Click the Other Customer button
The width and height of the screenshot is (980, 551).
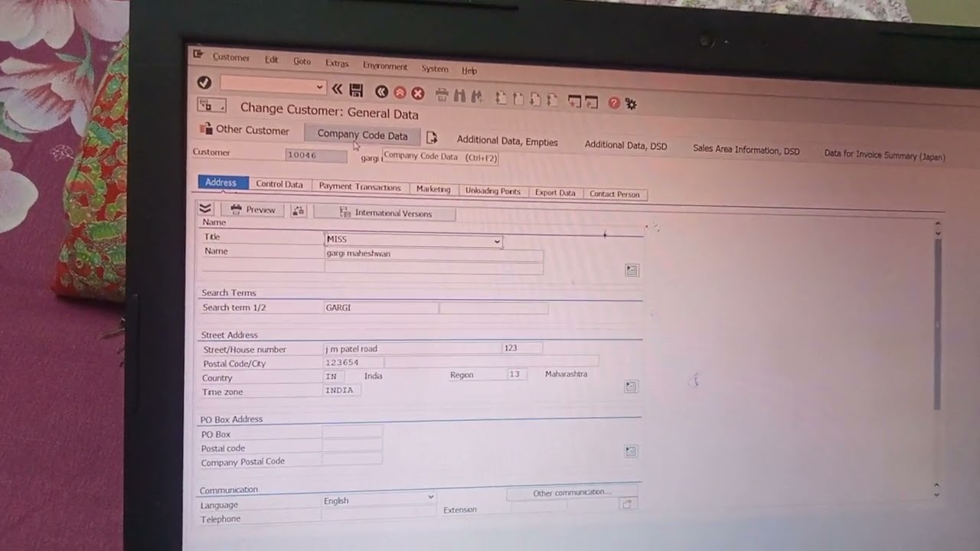(x=244, y=129)
